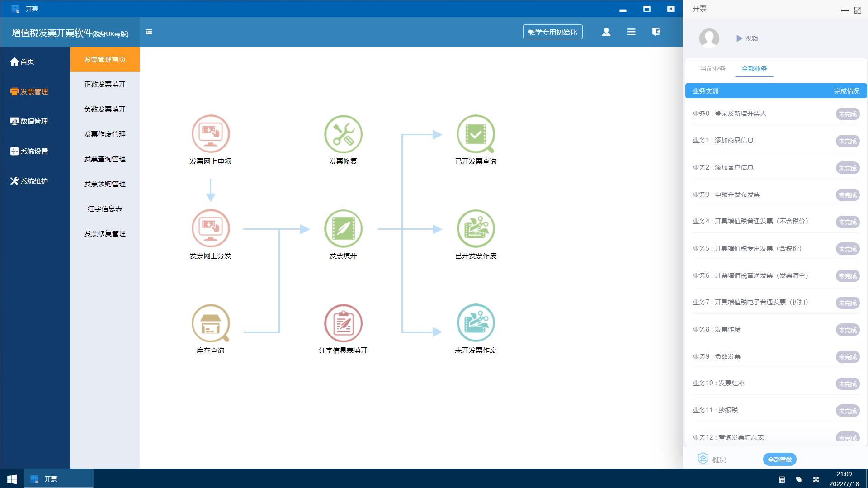Open 负数发票填开 submenu
Image resolution: width=868 pixels, height=488 pixels.
[105, 109]
